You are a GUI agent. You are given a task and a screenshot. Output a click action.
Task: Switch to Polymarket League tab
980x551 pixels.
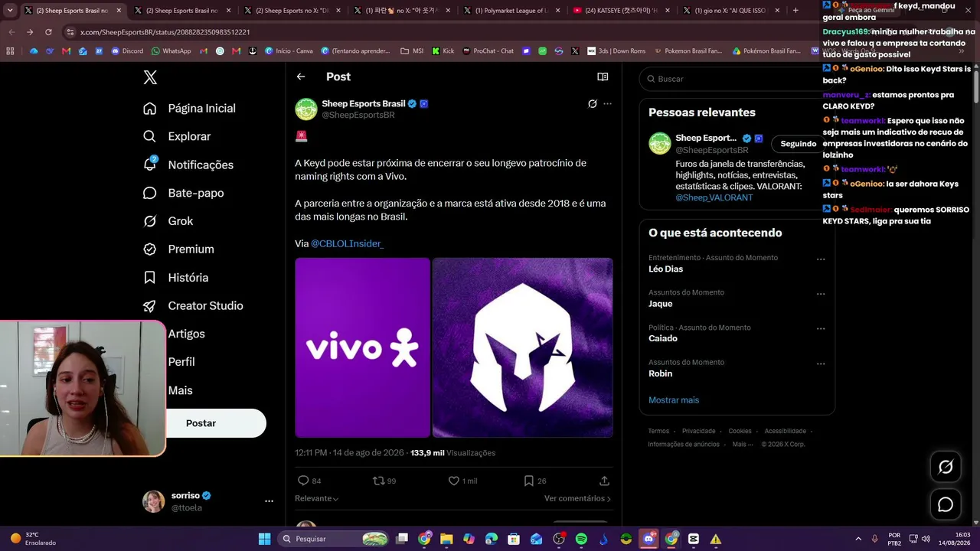click(x=510, y=11)
